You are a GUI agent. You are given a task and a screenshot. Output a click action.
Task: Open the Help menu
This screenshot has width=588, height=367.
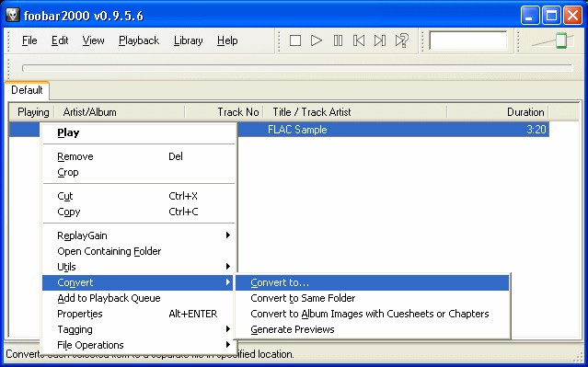click(227, 40)
